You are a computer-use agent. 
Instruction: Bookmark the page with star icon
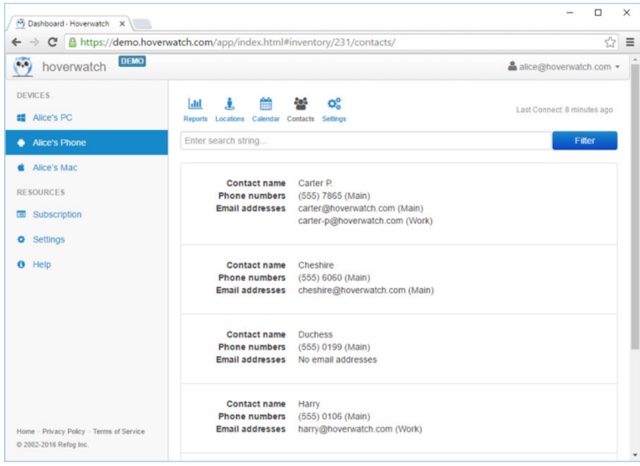[610, 42]
